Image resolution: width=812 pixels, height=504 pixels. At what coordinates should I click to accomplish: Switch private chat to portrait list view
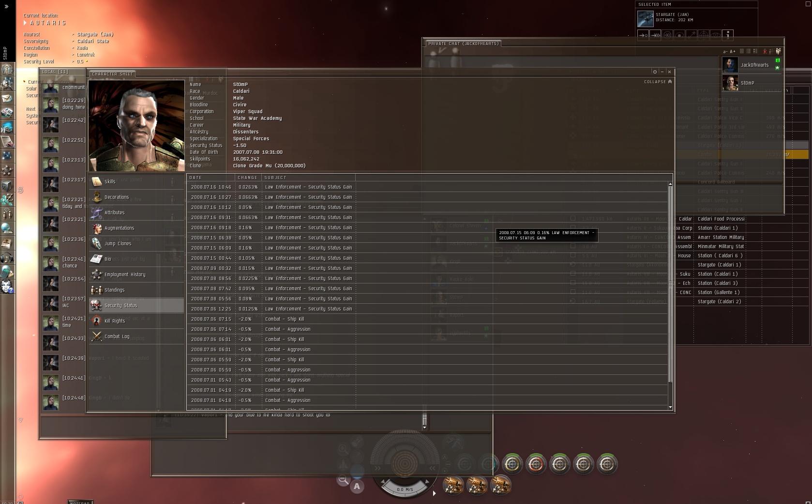click(755, 51)
